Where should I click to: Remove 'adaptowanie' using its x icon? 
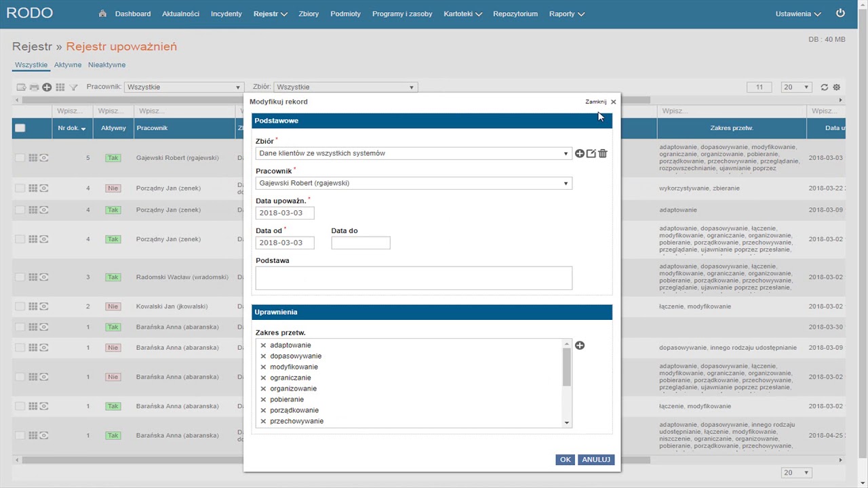click(263, 346)
